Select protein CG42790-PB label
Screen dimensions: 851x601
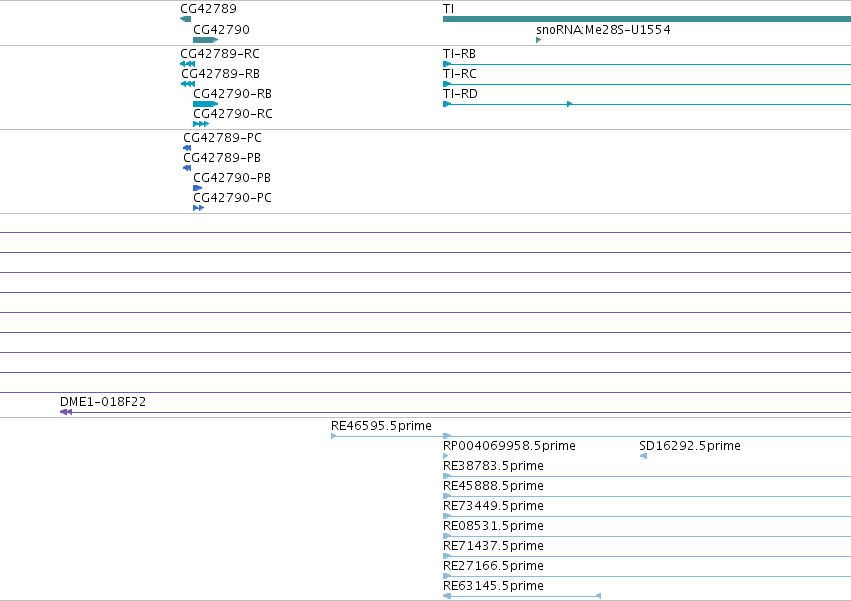(x=232, y=178)
